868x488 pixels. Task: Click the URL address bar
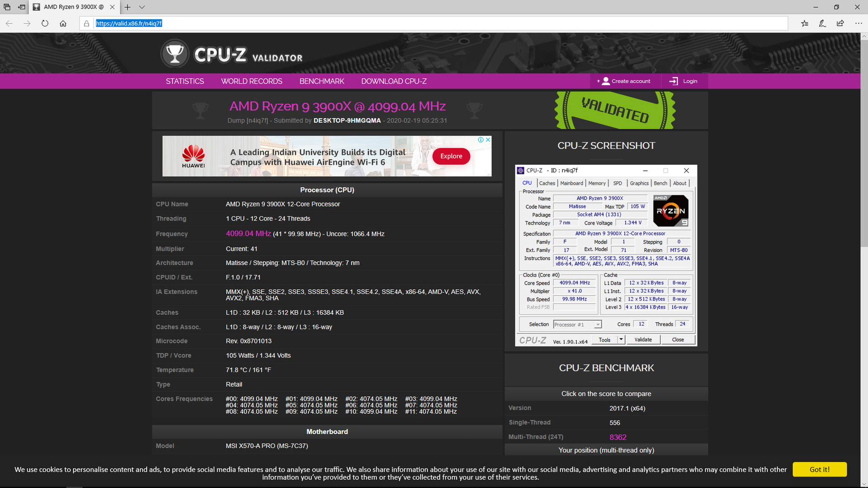[434, 23]
